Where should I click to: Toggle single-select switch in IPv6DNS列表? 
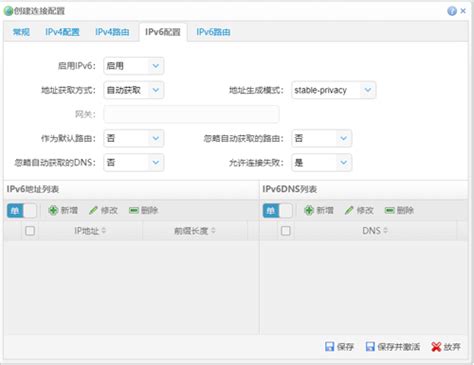pyautogui.click(x=277, y=211)
